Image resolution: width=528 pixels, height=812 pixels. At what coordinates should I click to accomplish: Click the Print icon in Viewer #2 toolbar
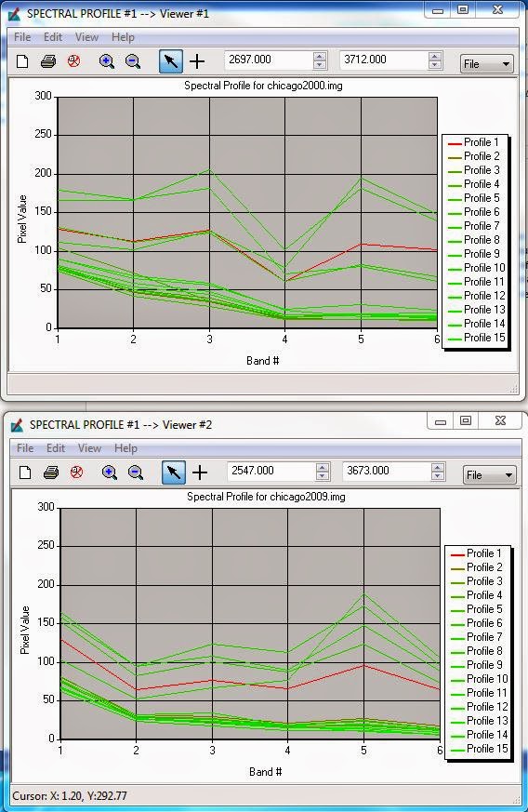tap(51, 473)
